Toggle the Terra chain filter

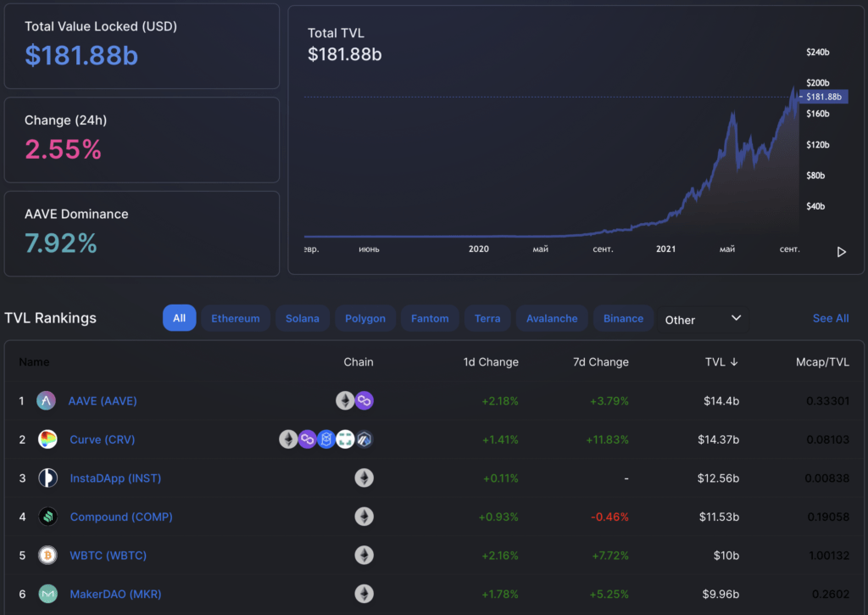click(487, 318)
